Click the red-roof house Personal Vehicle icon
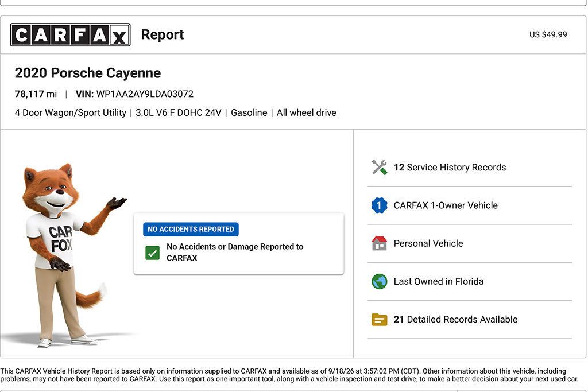This screenshot has height=392, width=588. tap(379, 243)
